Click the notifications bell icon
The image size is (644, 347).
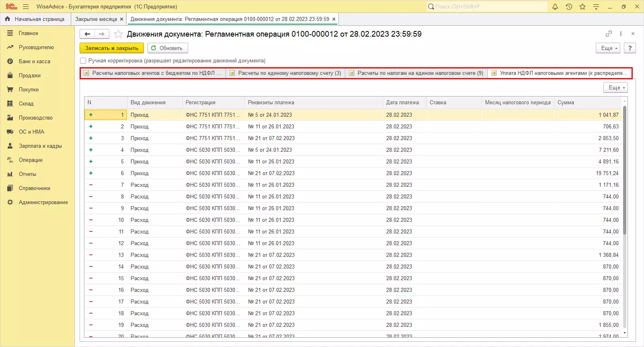pyautogui.click(x=555, y=6)
